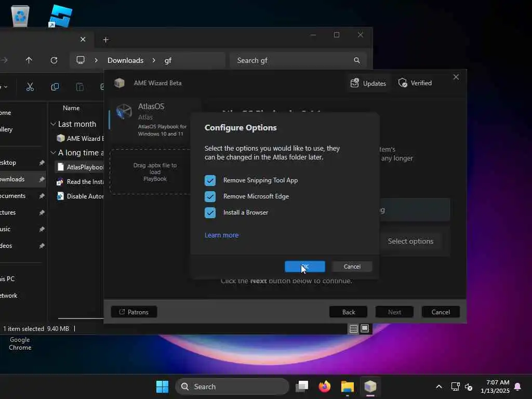Screen dimensions: 532x399
Task: Unpin Desktop using its pin icon
Action: [42, 163]
